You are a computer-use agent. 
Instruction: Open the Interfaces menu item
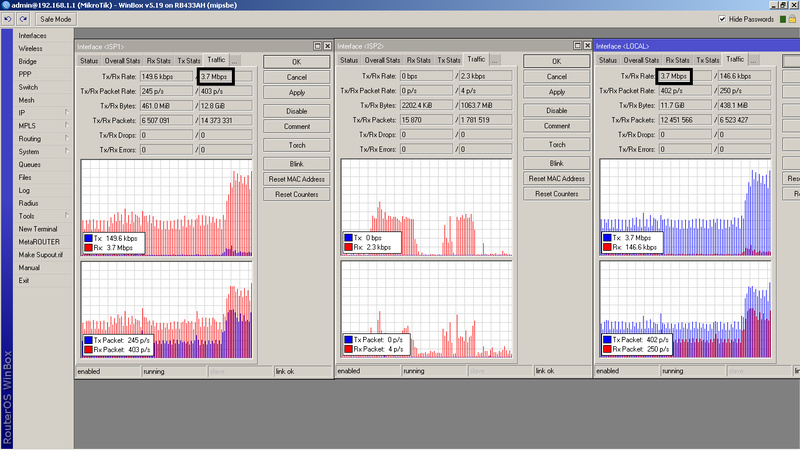(x=32, y=35)
